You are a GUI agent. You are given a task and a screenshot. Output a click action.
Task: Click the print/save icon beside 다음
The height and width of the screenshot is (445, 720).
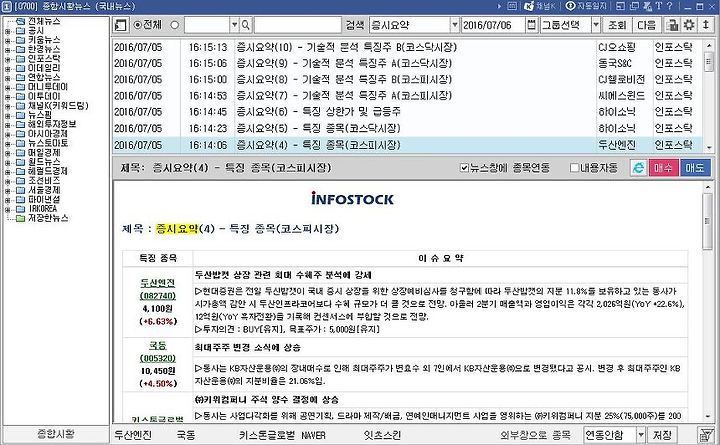point(672,25)
